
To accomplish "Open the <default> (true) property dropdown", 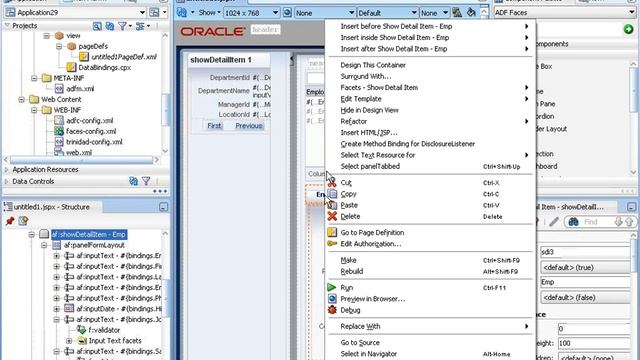I will point(585,267).
